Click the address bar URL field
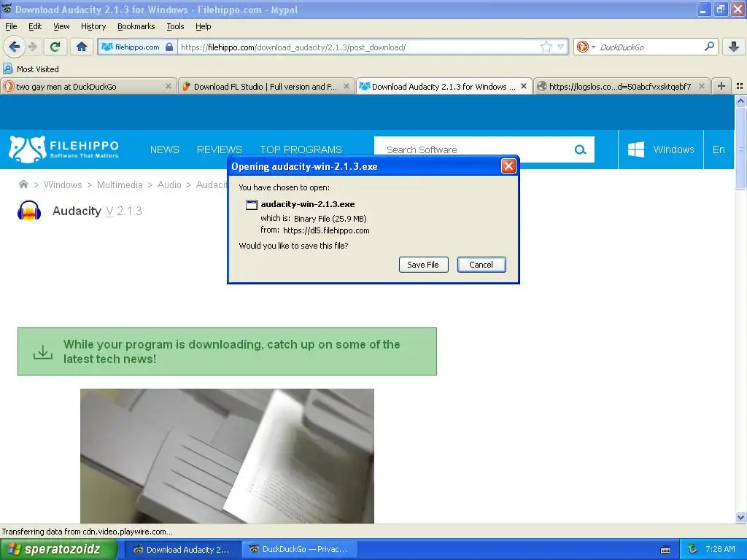The height and width of the screenshot is (560, 747). (360, 47)
